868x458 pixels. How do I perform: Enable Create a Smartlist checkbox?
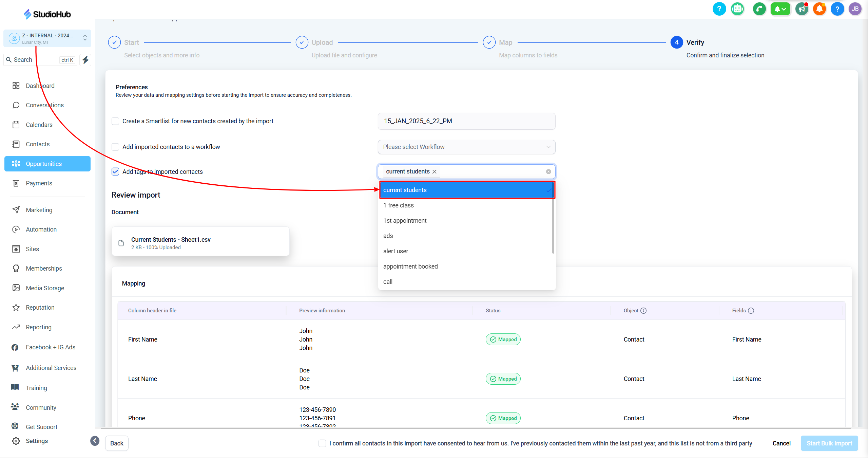[115, 121]
